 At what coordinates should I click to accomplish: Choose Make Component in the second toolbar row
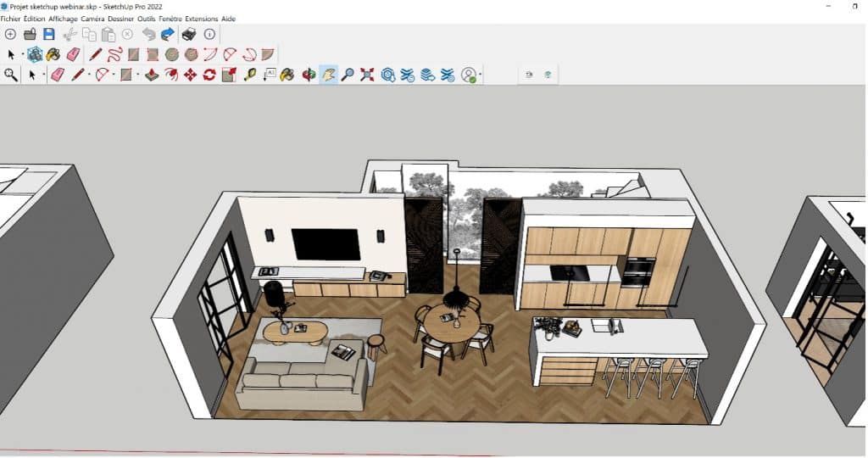point(35,54)
